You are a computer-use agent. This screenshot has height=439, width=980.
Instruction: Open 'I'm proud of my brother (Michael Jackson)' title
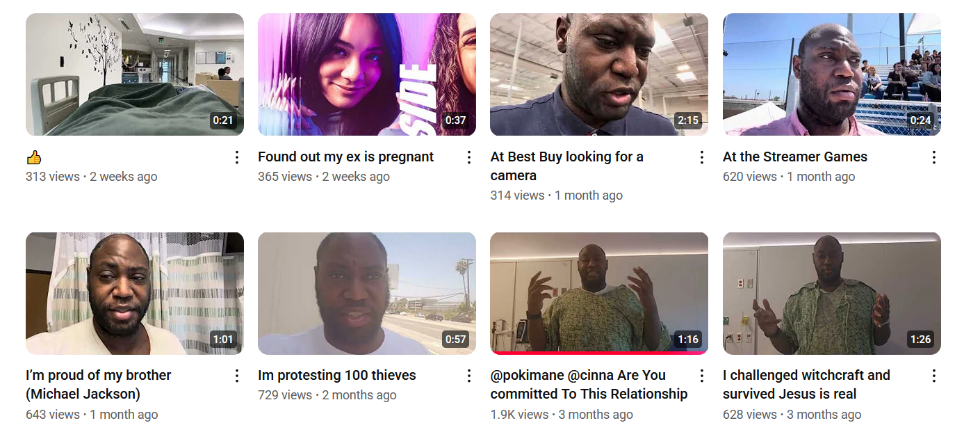pos(99,384)
